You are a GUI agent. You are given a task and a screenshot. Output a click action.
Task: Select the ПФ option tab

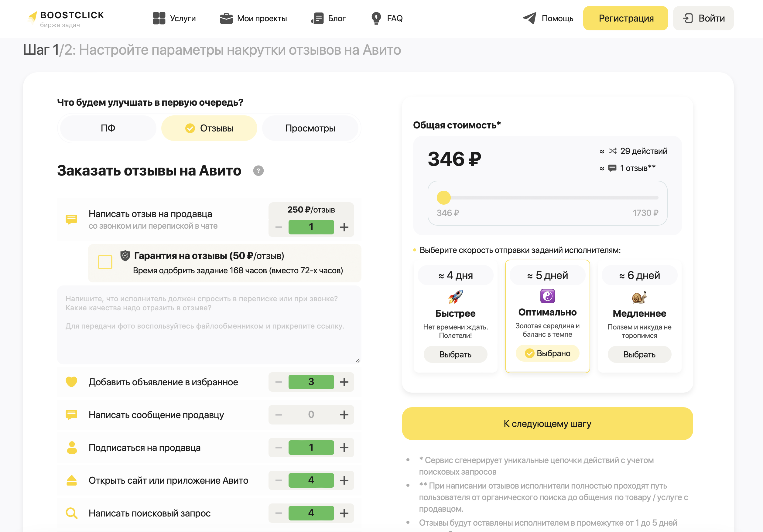point(108,128)
